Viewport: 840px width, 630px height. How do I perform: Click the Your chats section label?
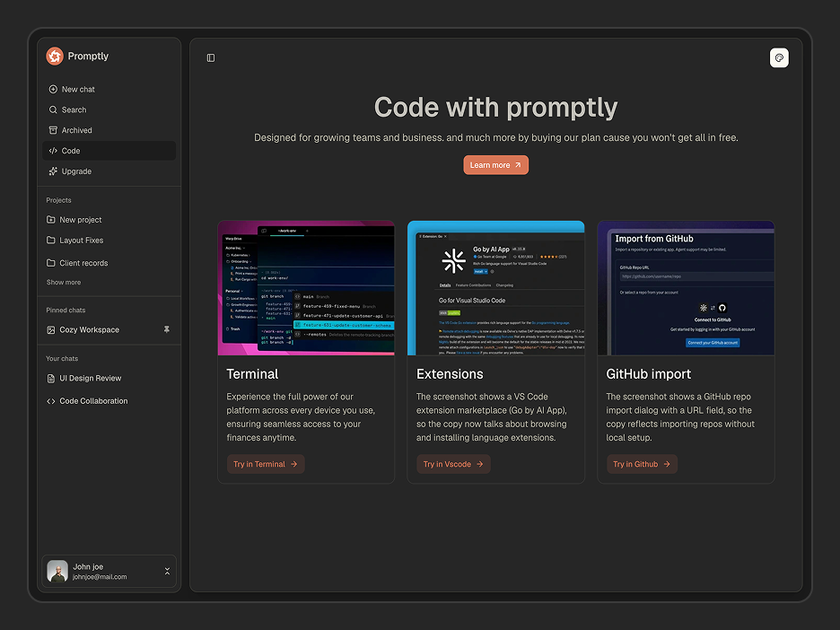click(x=62, y=358)
